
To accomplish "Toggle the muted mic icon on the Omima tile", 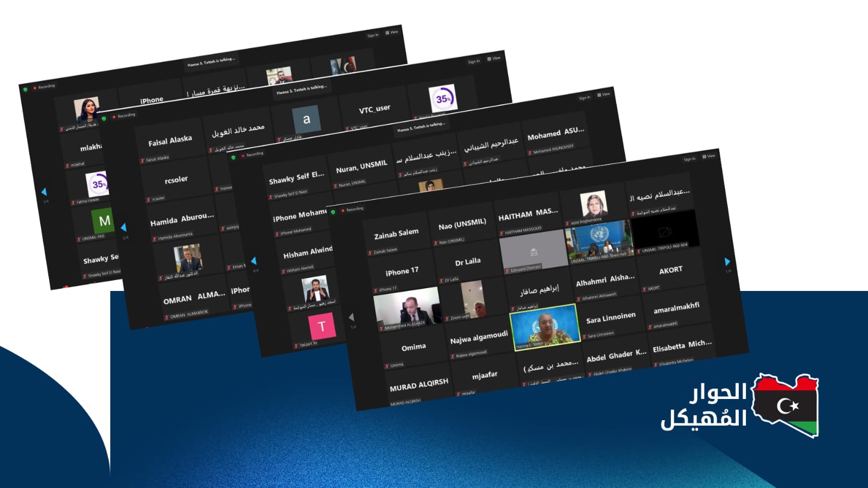I will (x=387, y=366).
